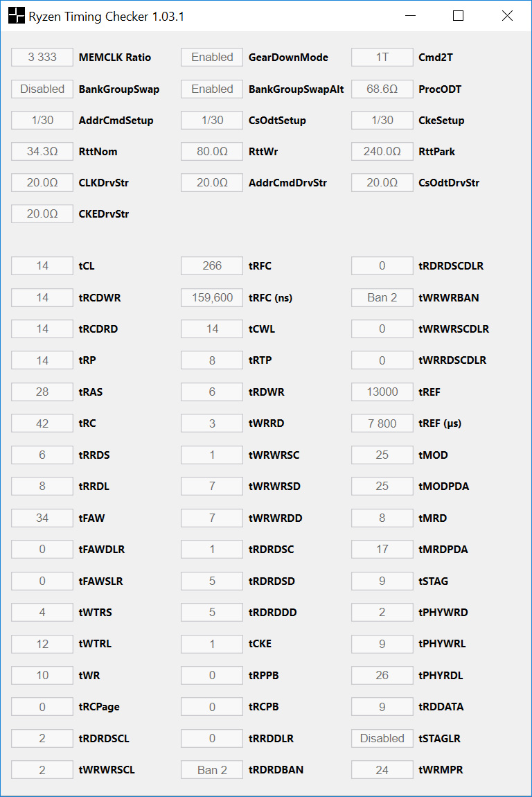This screenshot has width=532, height=797.
Task: Click the tRDRDBAN Ban 2 field
Action: (x=212, y=770)
